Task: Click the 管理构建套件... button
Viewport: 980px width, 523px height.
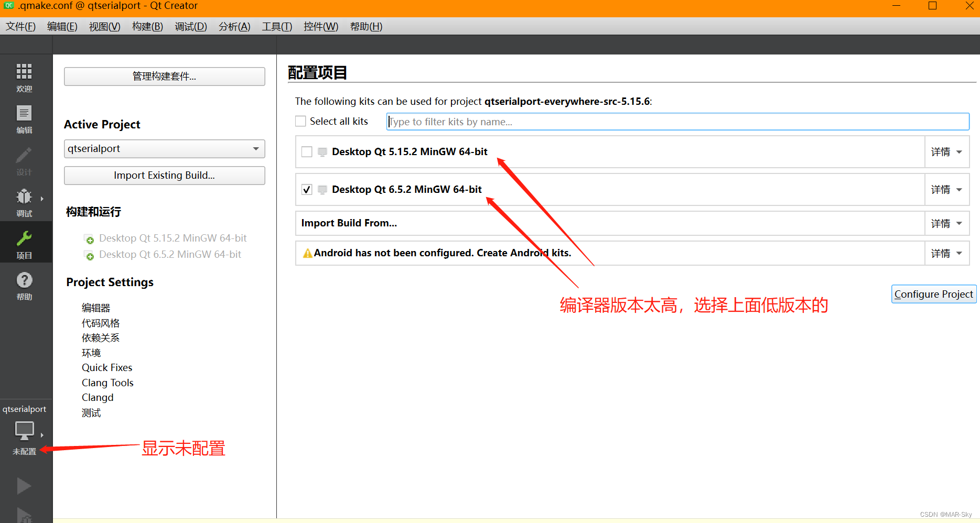Action: click(x=165, y=77)
